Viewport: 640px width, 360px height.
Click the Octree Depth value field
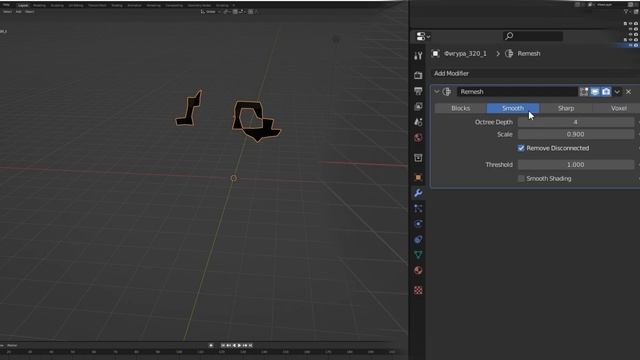pos(576,122)
